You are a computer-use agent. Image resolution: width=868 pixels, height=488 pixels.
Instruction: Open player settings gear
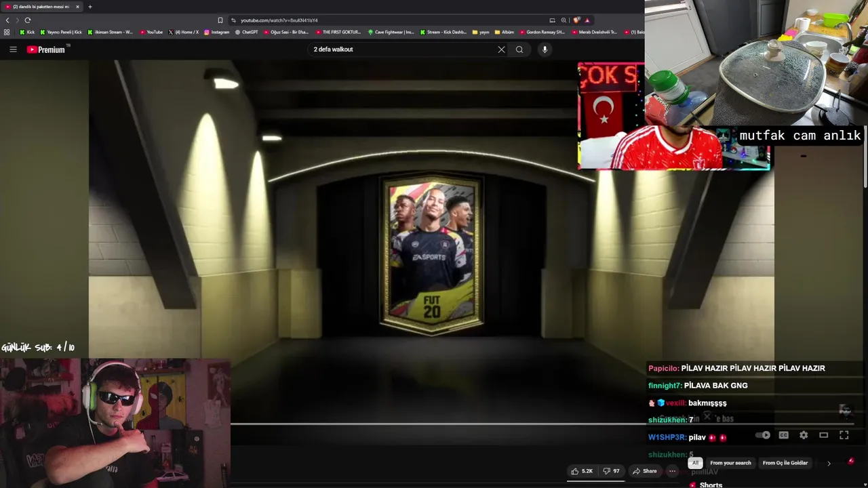pos(804,435)
